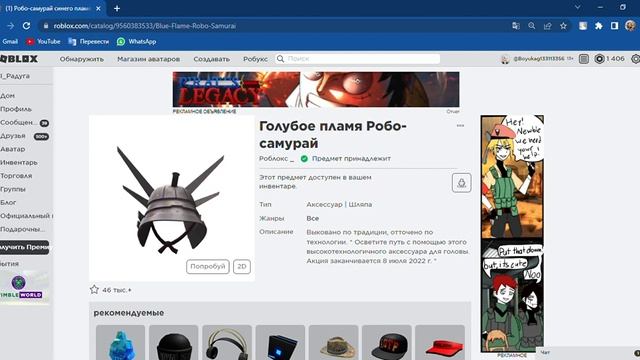Open the Создавать menu item
The image size is (640, 360).
(211, 59)
